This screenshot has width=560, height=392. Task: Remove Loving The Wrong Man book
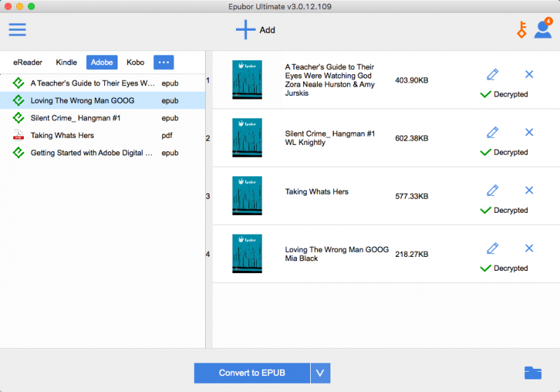pyautogui.click(x=529, y=248)
